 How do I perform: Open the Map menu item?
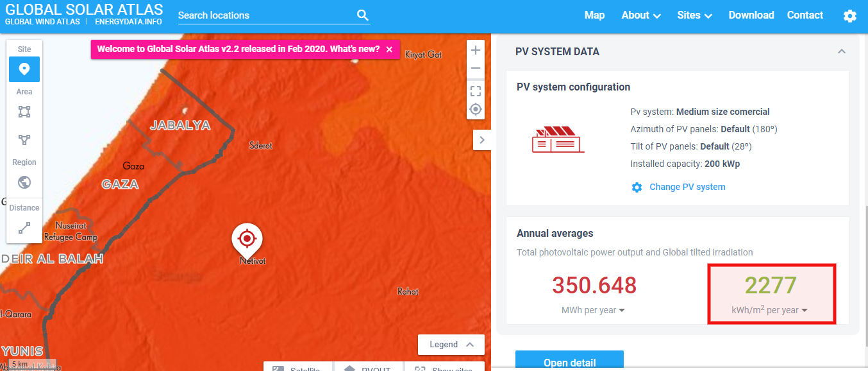594,15
